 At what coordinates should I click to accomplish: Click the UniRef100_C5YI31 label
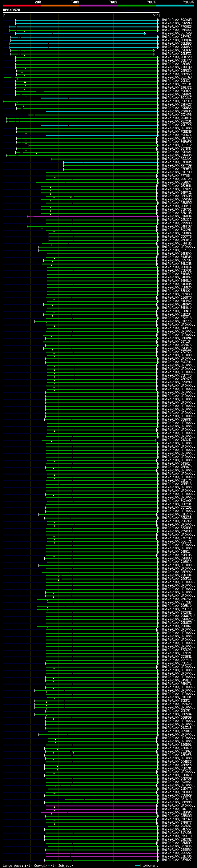[177, 84]
